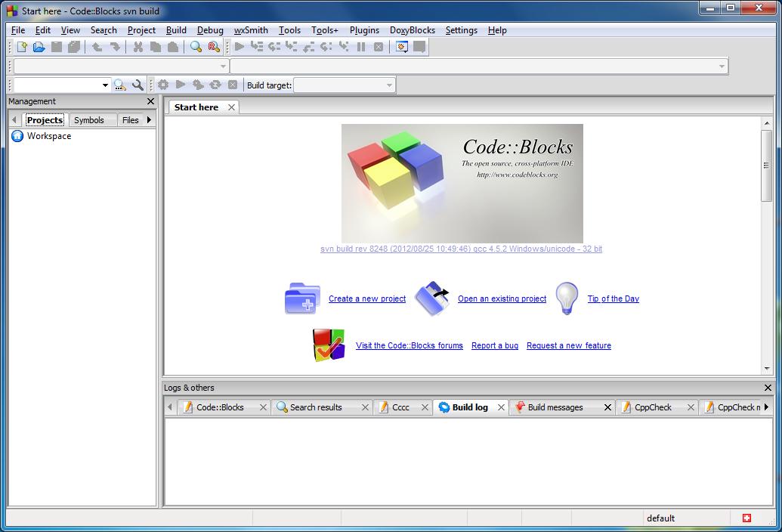782x532 pixels.
Task: Click the Rebuild arrows icon
Action: click(x=215, y=85)
